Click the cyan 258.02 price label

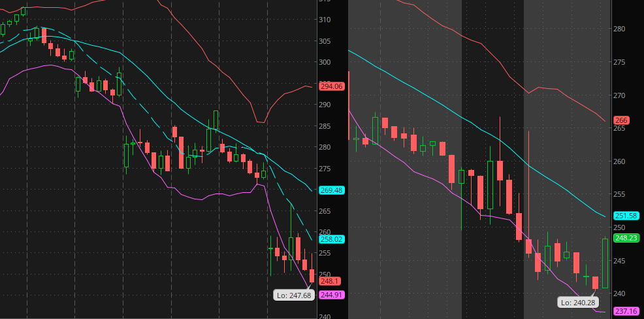(x=330, y=239)
